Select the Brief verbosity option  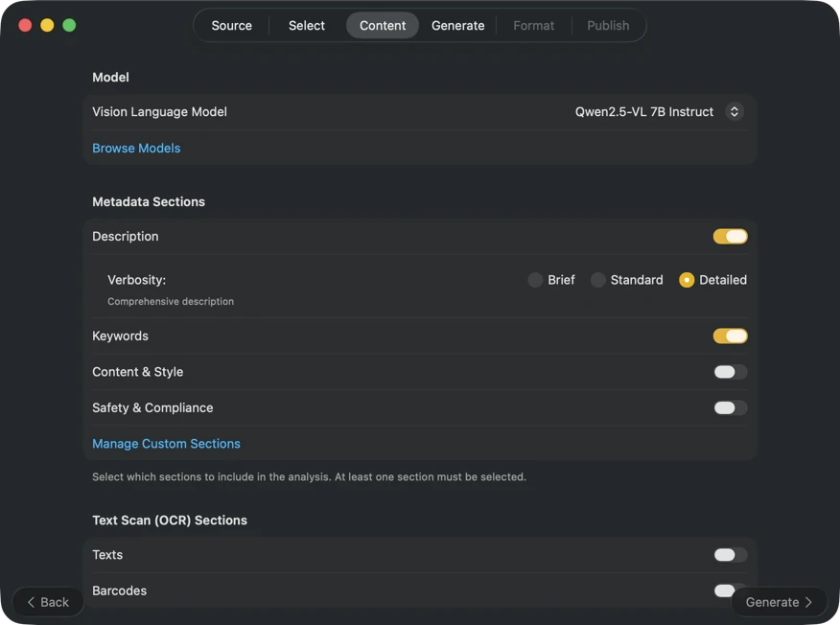(x=535, y=279)
